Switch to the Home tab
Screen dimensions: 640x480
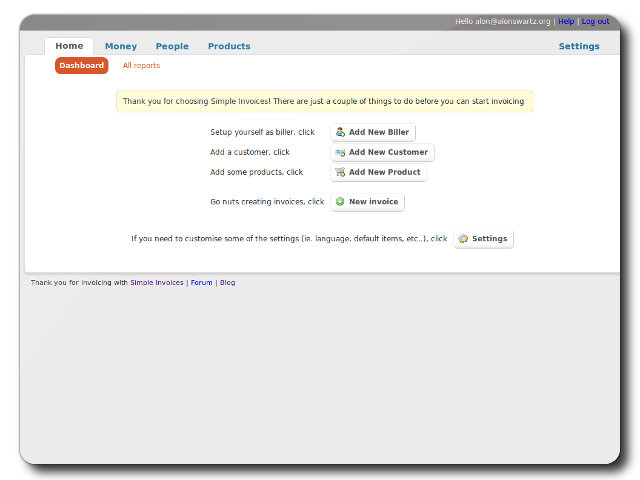(x=69, y=46)
